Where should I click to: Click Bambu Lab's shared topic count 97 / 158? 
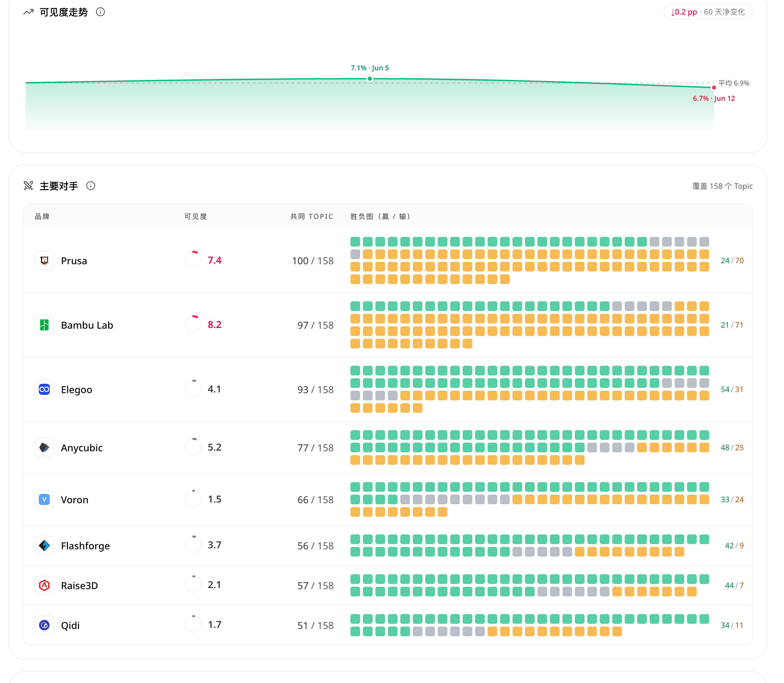[315, 325]
